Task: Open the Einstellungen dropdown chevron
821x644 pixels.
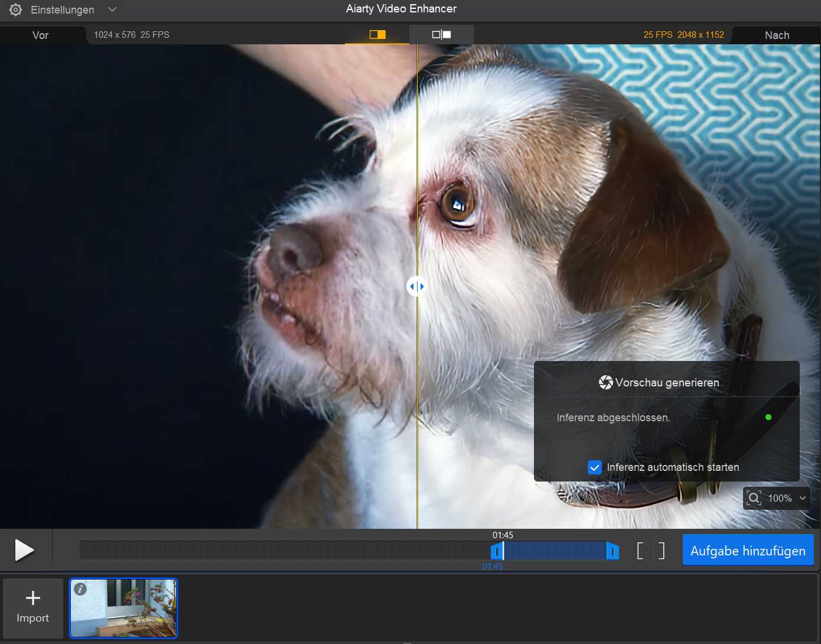Action: coord(112,9)
